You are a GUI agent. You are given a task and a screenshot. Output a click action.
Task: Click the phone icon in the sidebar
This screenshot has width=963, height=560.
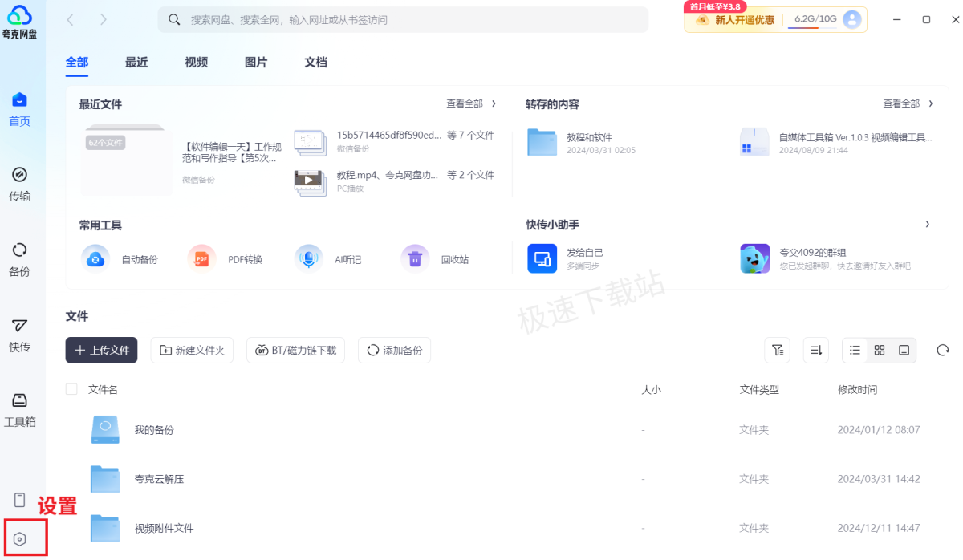[x=20, y=500]
